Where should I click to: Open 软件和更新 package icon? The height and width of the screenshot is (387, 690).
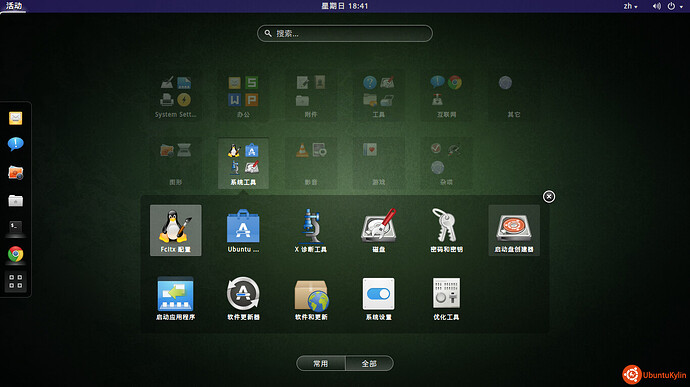(311, 298)
